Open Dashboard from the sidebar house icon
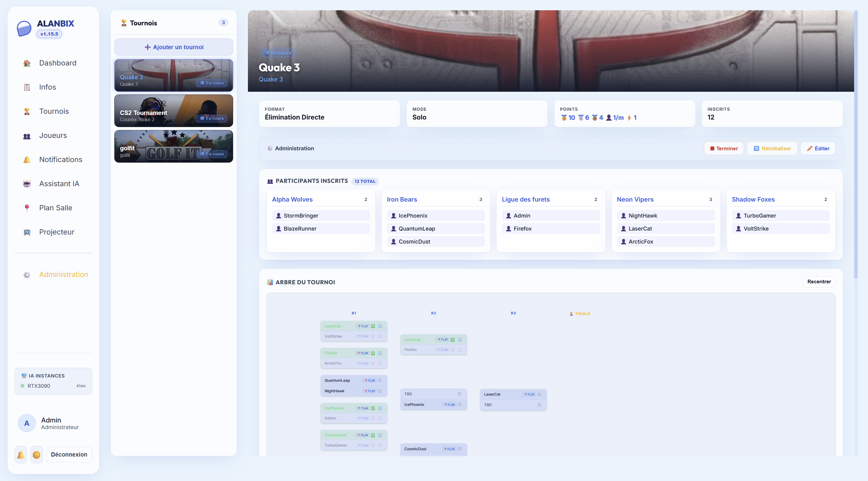The image size is (868, 481). pyautogui.click(x=27, y=63)
